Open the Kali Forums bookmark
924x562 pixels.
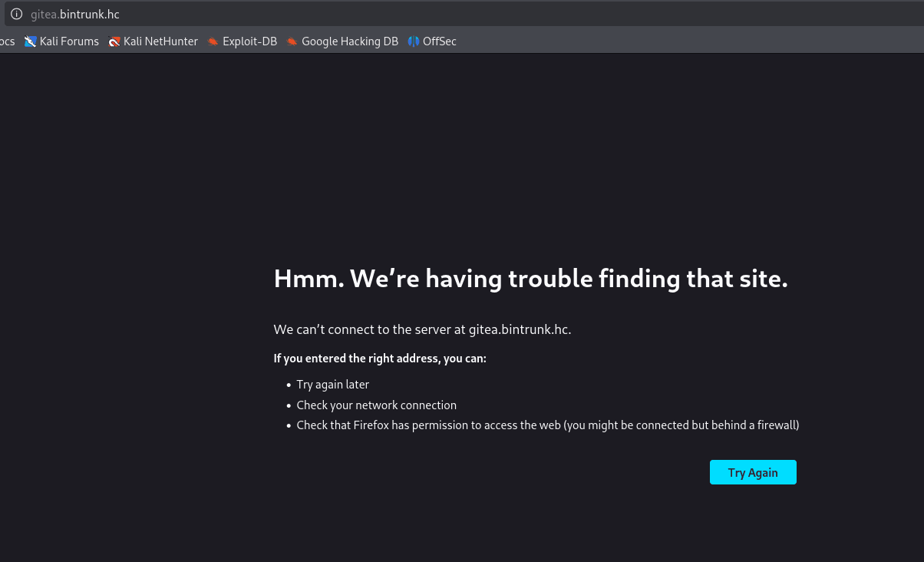pyautogui.click(x=61, y=41)
